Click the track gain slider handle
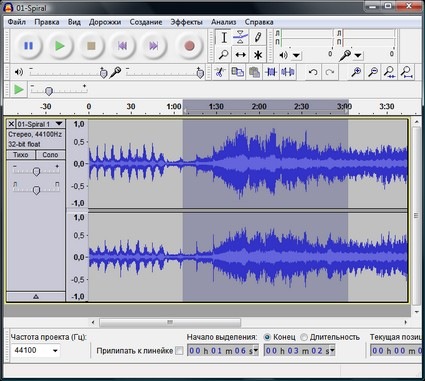The height and width of the screenshot is (381, 425). (x=36, y=171)
